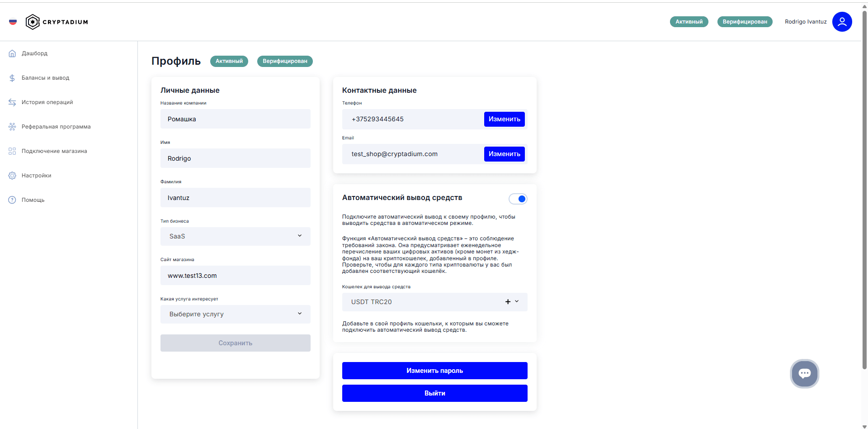Open Балансы и вывод section
This screenshot has height=429, width=868.
(x=46, y=78)
